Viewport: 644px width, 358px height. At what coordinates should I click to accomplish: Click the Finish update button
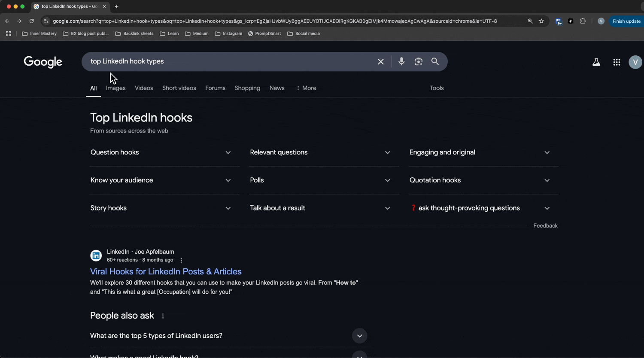pos(626,21)
